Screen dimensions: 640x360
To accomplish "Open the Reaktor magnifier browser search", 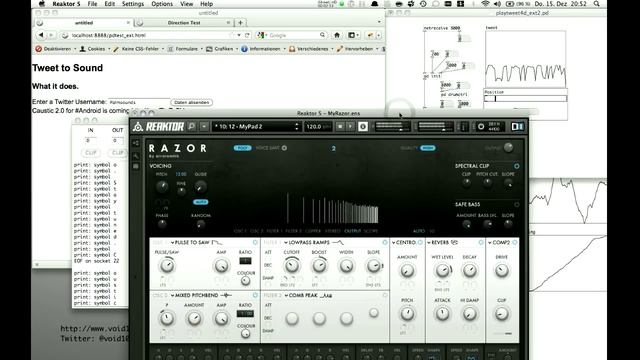I will point(191,127).
